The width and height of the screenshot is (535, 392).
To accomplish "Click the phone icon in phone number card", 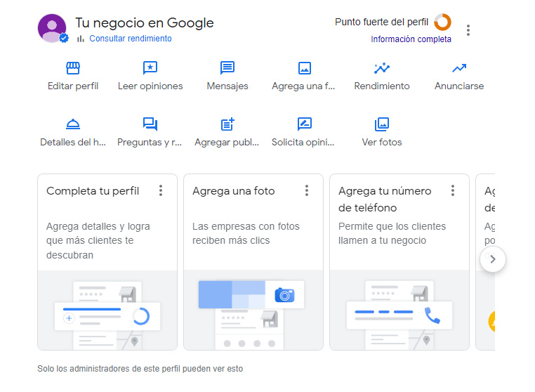I will click(432, 315).
